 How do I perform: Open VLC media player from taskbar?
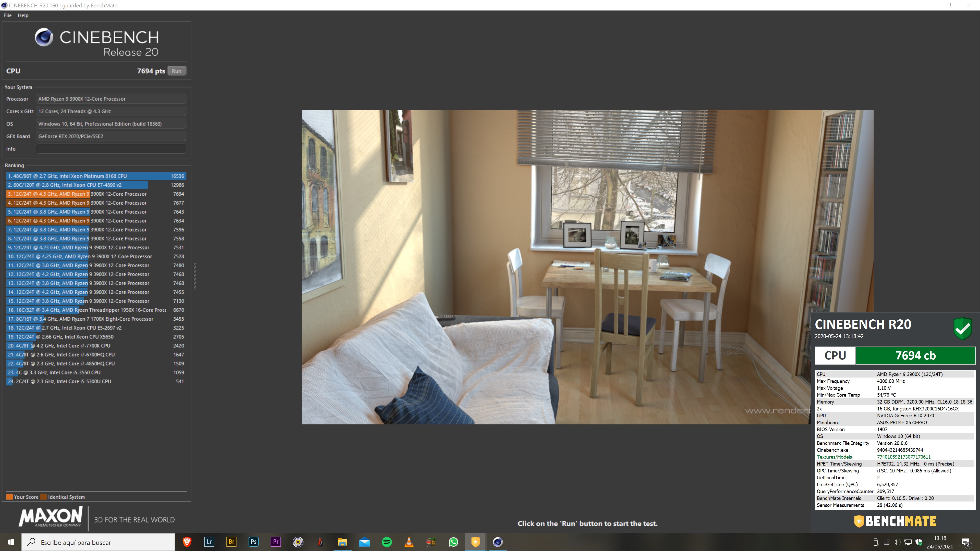[x=409, y=542]
